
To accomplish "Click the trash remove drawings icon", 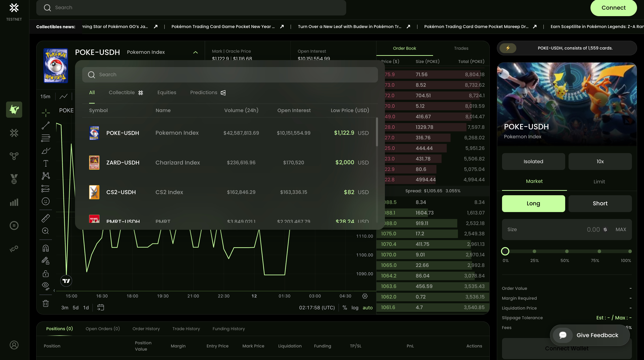I will pos(45,304).
